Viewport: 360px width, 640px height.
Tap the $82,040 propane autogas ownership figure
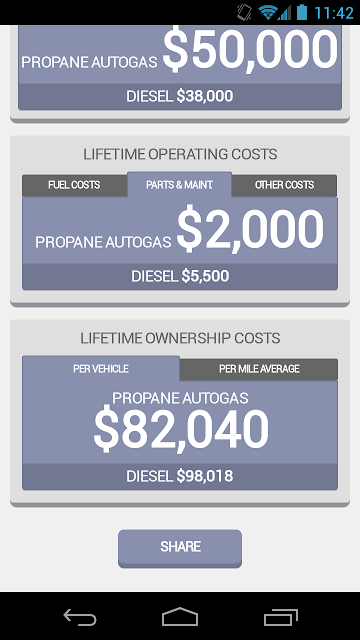pyautogui.click(x=181, y=429)
